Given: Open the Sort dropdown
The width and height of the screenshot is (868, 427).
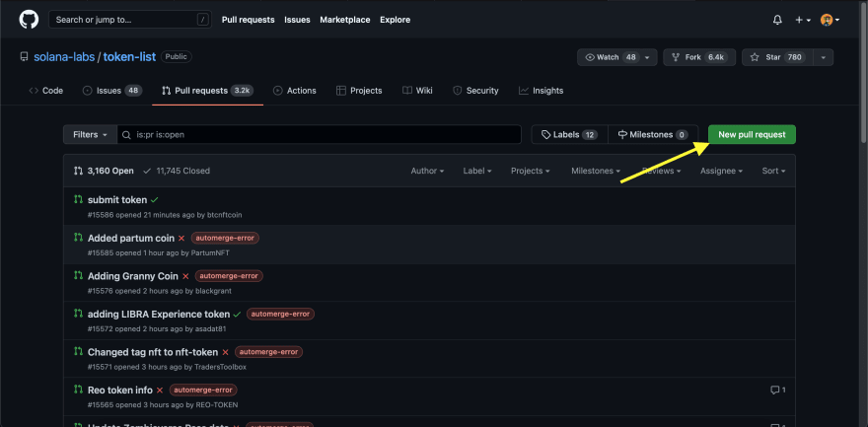Looking at the screenshot, I should click(774, 171).
